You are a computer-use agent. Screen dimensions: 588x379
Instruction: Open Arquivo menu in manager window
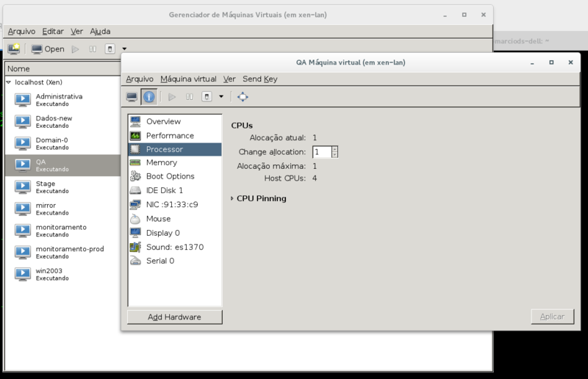22,32
